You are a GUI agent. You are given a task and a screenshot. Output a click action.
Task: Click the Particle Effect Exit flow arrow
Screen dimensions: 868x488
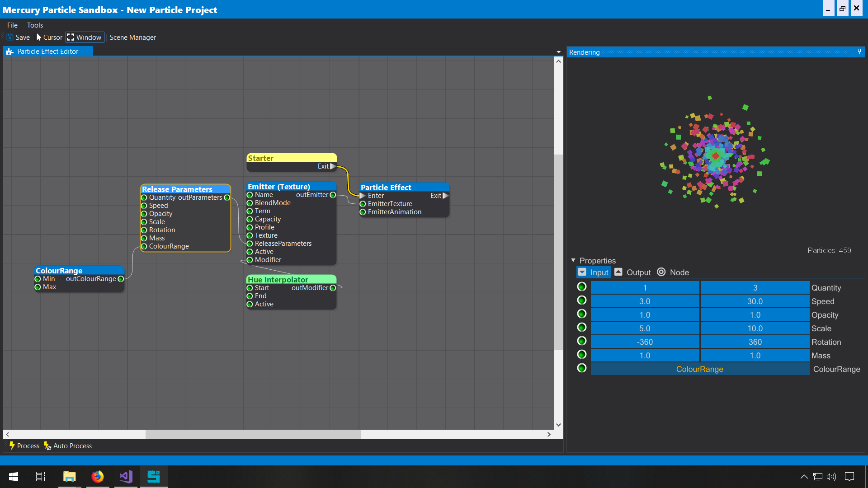pyautogui.click(x=445, y=196)
